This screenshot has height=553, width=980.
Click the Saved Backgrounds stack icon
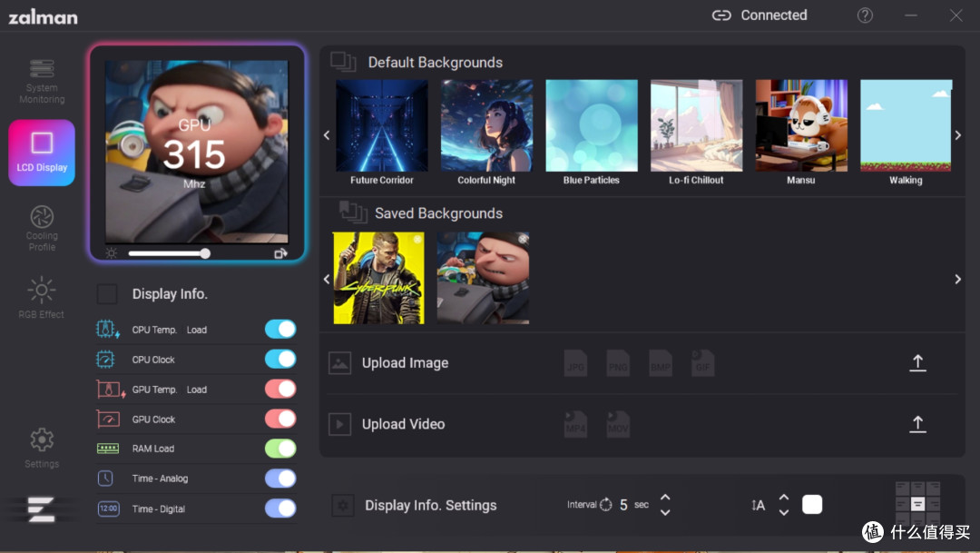[x=353, y=212]
